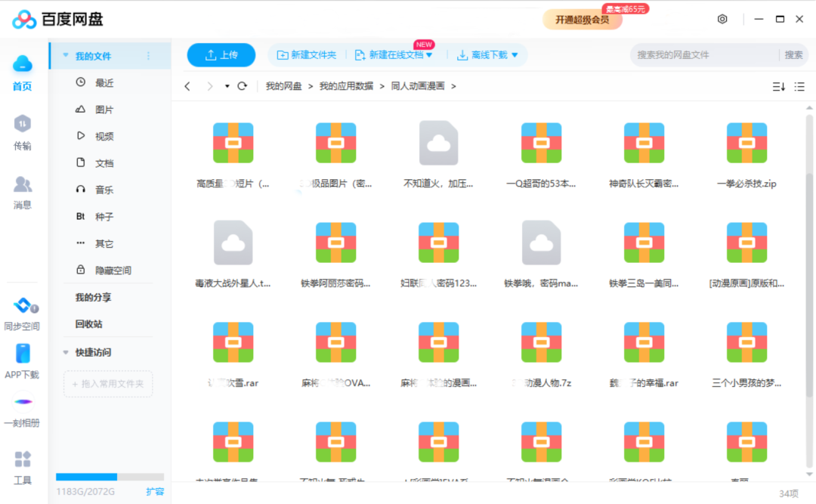Select the 铁拳阿丽莎密码 archive
The width and height of the screenshot is (816, 504).
[x=335, y=255]
